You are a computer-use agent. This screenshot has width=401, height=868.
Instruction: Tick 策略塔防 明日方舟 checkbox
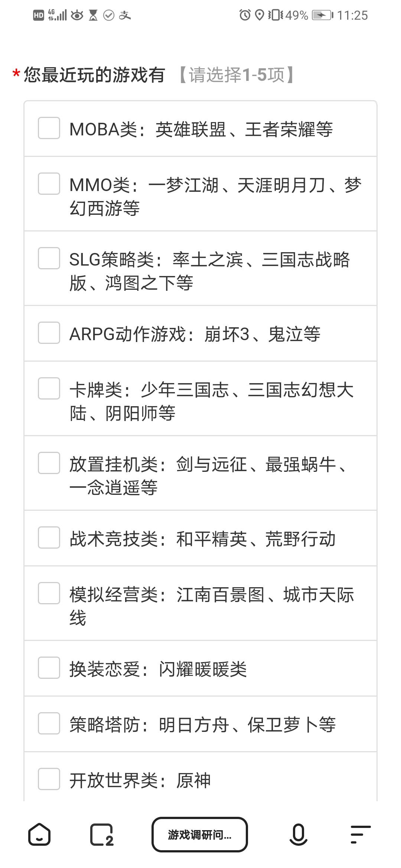click(x=49, y=723)
